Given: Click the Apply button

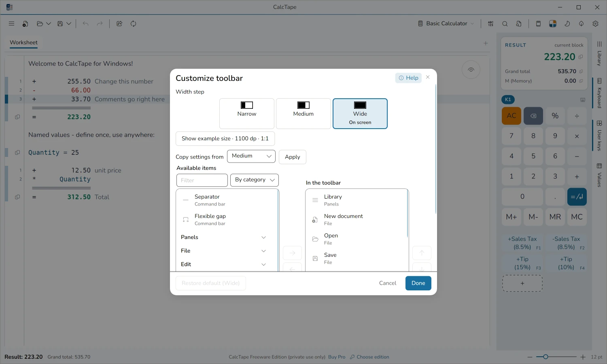Looking at the screenshot, I should [293, 157].
